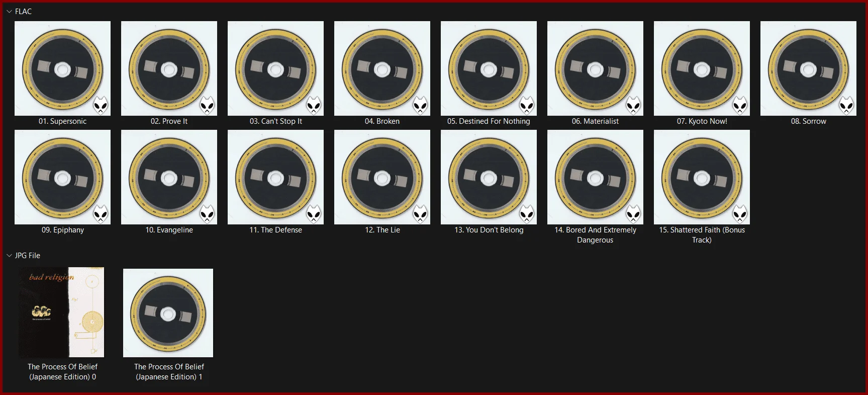The image size is (868, 395).
Task: Select the 08. Sorrow file icon
Action: click(x=808, y=68)
